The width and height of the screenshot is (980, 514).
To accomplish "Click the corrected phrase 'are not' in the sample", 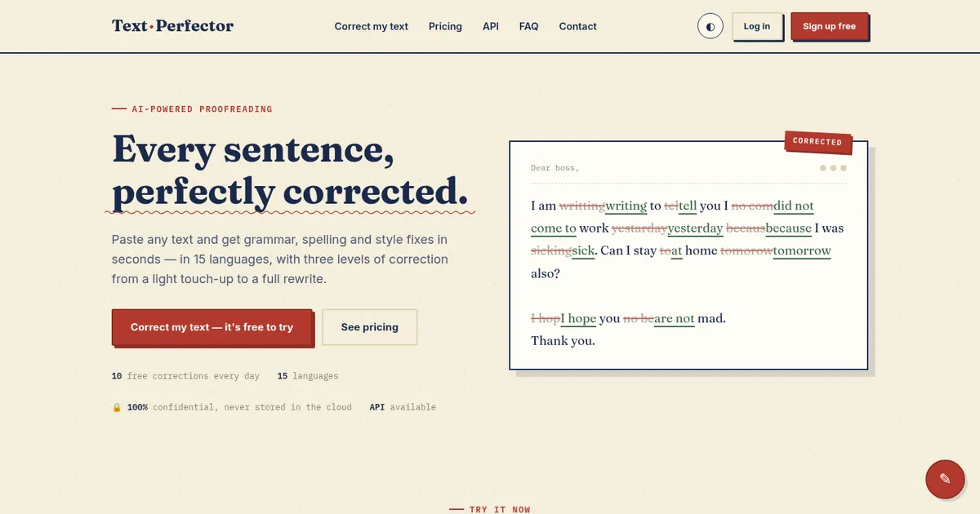I will coord(674,319).
